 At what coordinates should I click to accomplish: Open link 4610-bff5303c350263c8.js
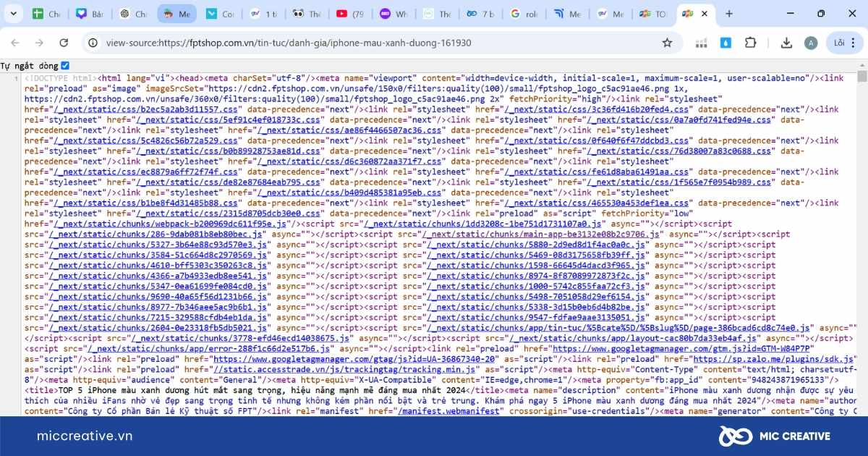tap(159, 266)
